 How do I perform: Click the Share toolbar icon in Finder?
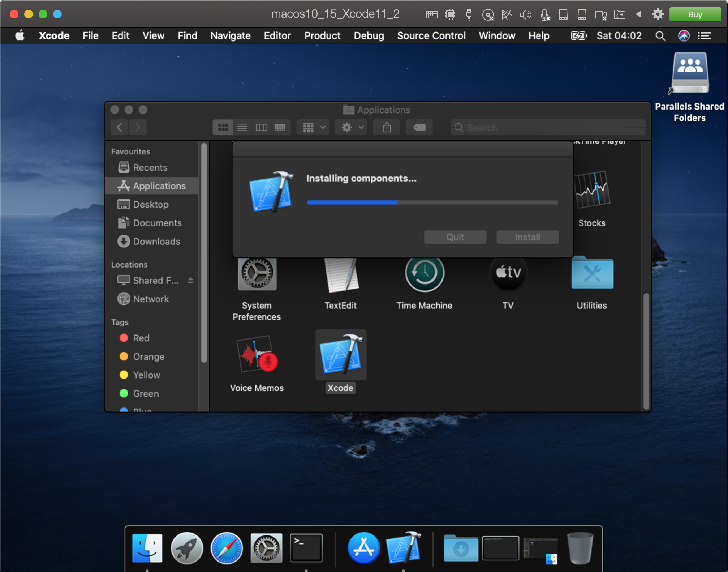click(x=387, y=127)
